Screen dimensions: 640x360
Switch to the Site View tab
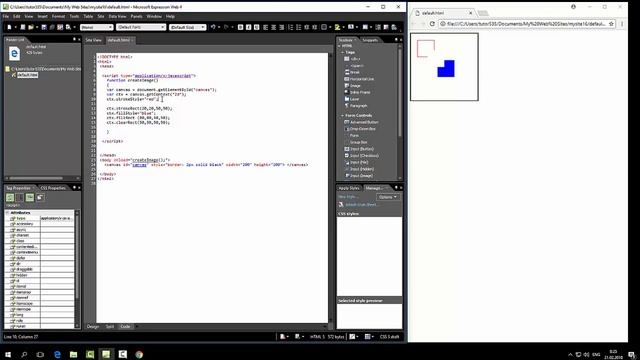[93, 40]
